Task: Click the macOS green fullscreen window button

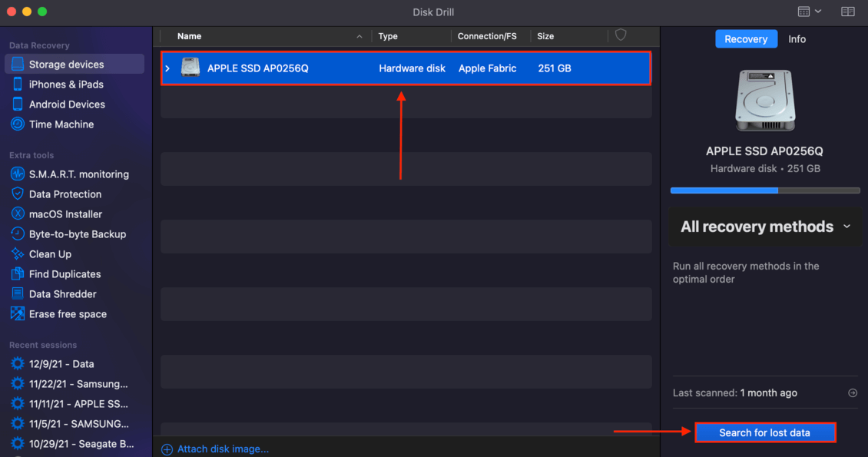Action: coord(42,12)
